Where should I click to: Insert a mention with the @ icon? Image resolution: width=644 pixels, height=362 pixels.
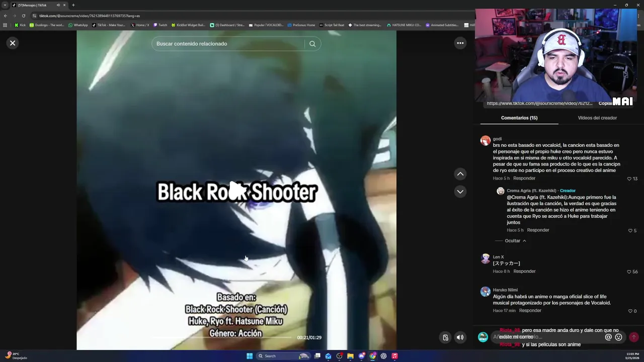(x=608, y=337)
